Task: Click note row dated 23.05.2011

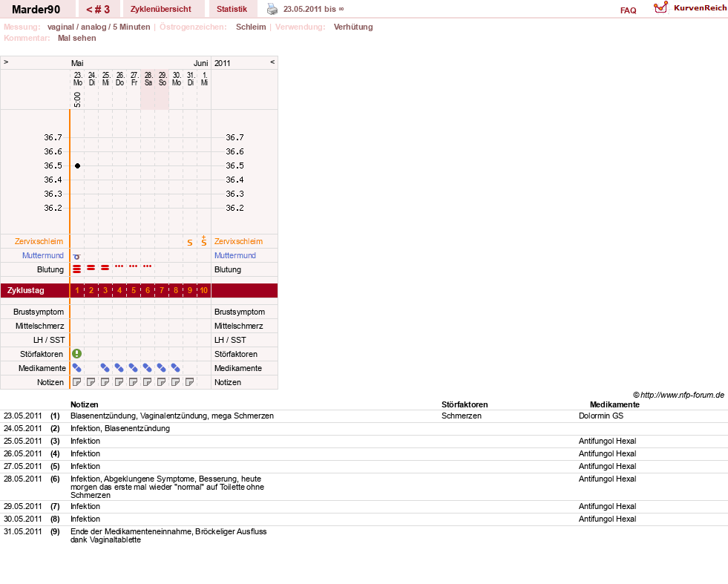Action: point(364,416)
